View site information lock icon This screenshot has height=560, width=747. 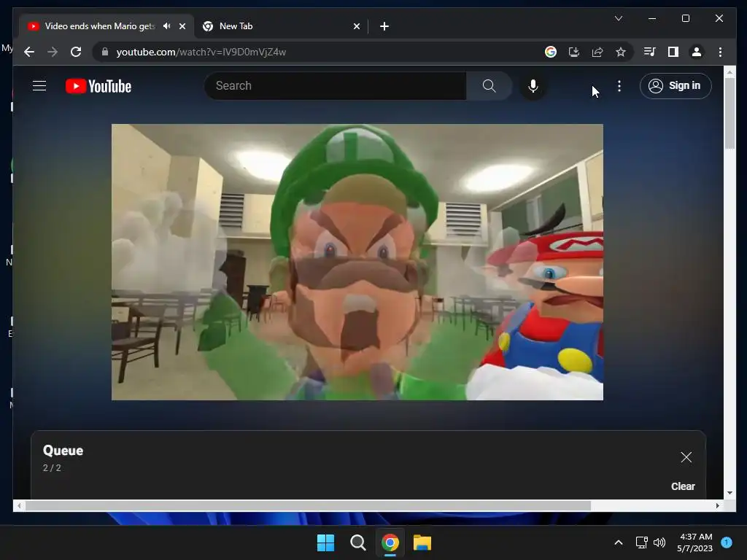[x=105, y=52]
